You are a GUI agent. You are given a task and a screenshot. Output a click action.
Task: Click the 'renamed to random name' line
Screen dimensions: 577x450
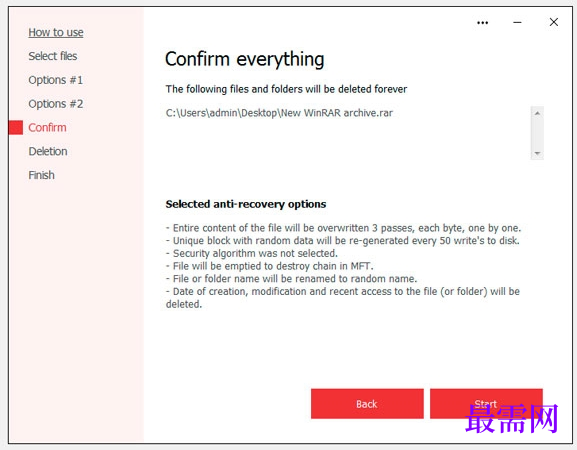point(291,279)
